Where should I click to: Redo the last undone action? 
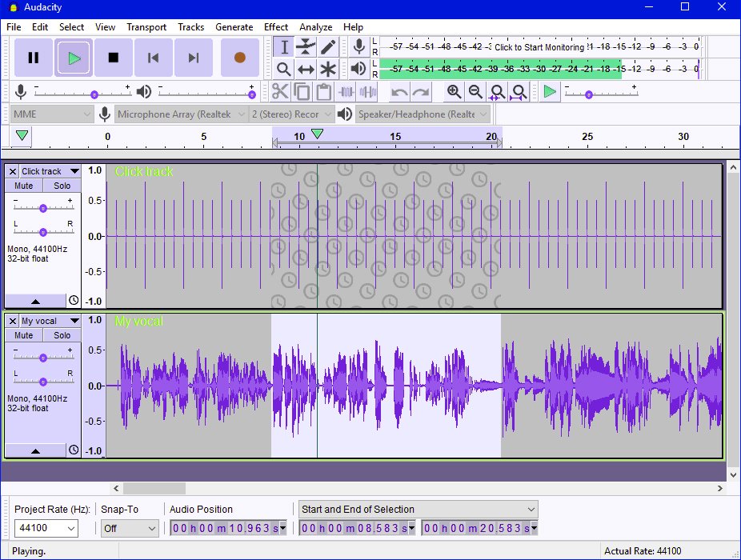(x=421, y=92)
